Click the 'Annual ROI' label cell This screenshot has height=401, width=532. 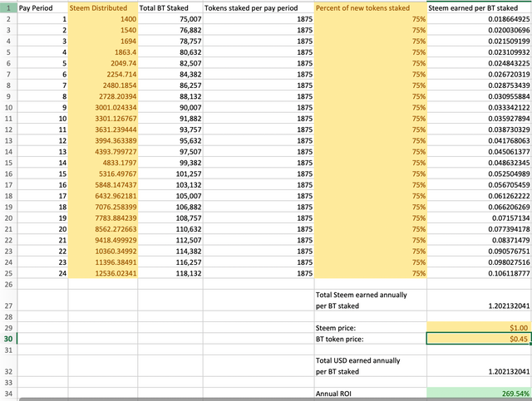coord(371,394)
